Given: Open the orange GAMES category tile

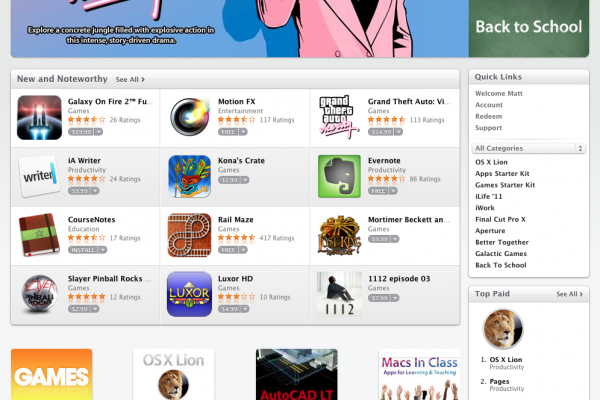Looking at the screenshot, I should (x=52, y=374).
